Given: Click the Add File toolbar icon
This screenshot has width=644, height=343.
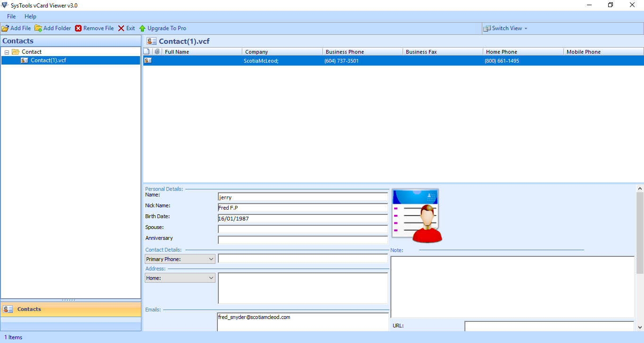Looking at the screenshot, I should pos(5,28).
